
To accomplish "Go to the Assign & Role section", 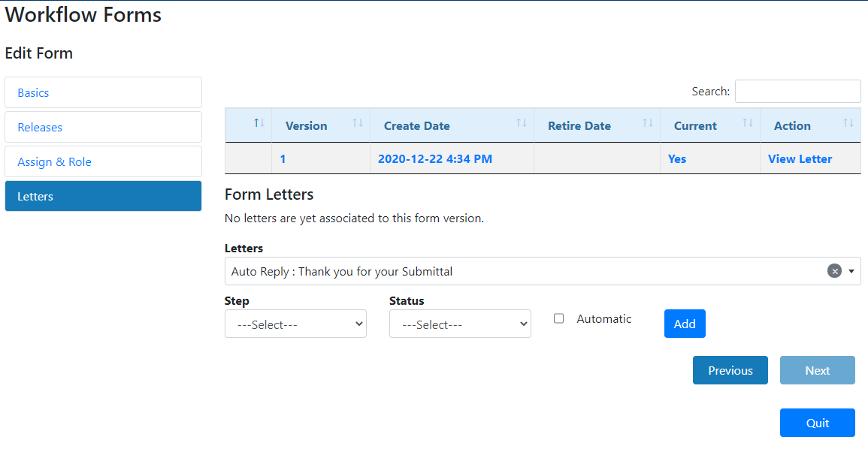I will (103, 161).
